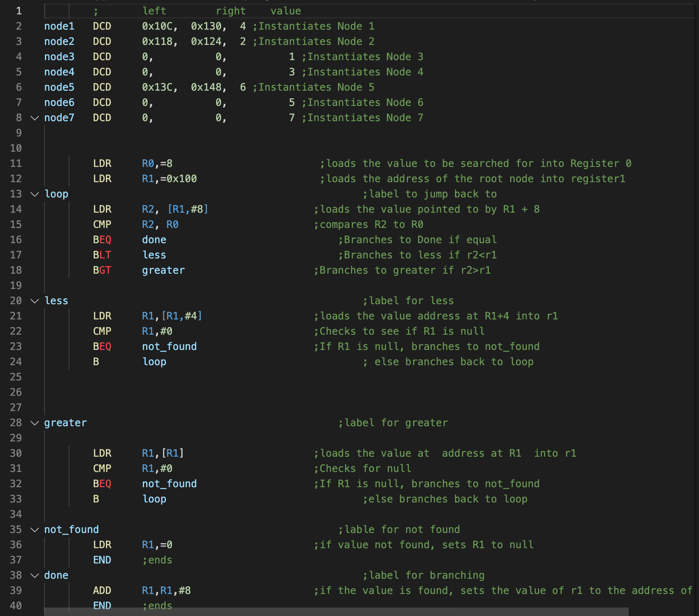The image size is (699, 616).
Task: Click the value 0x13C on node5's line
Action: click(x=157, y=87)
